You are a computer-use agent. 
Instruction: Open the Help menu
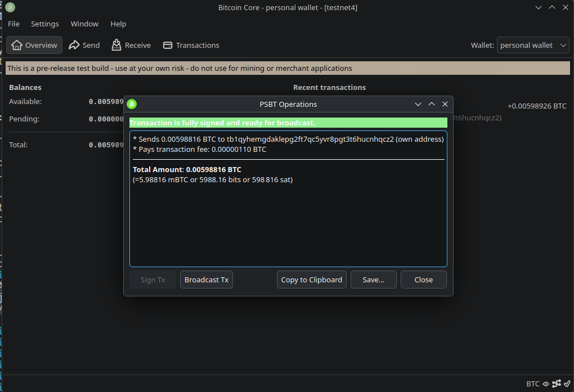coord(118,24)
